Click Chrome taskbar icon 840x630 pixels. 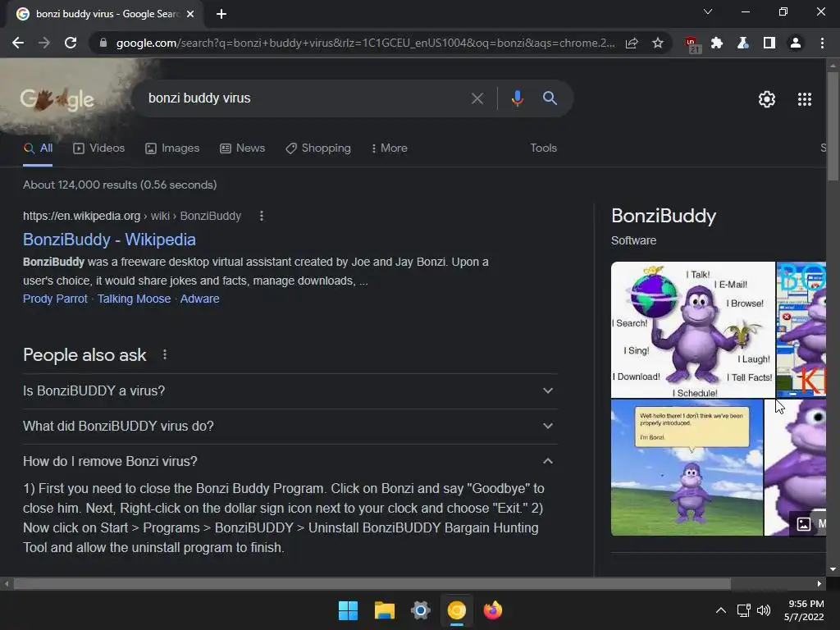456,610
